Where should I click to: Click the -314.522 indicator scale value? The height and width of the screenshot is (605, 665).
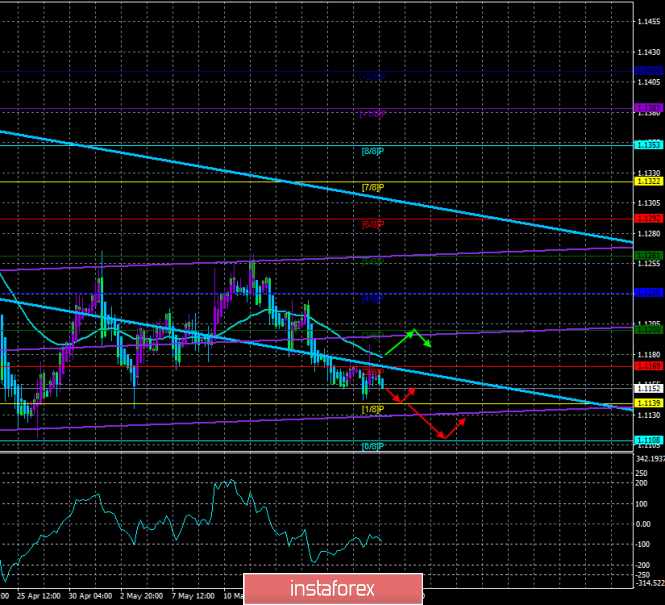tap(650, 584)
